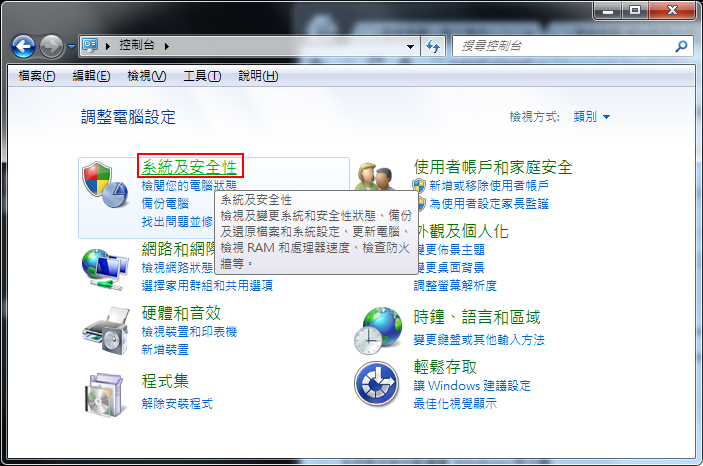The height and width of the screenshot is (466, 703).
Task: Click the search magnifier icon
Action: 681,46
